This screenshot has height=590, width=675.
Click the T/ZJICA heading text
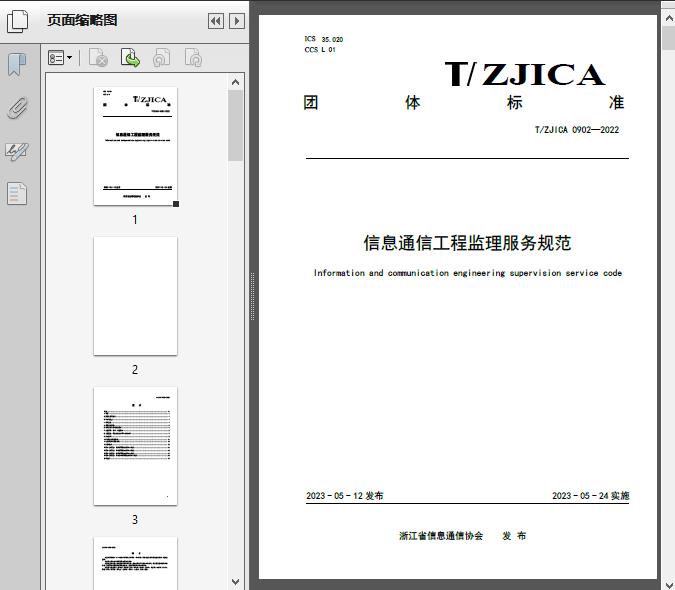(524, 74)
